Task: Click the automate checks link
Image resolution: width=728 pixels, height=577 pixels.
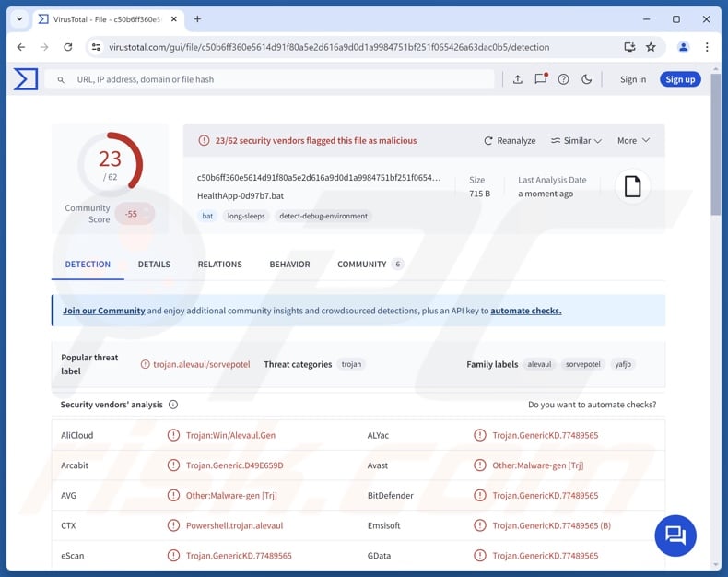Action: pyautogui.click(x=525, y=311)
